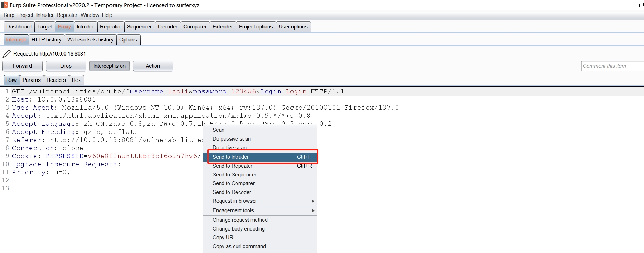Click the pencil edit icon beside the request target
This screenshot has width=644, height=253.
pyautogui.click(x=7, y=54)
